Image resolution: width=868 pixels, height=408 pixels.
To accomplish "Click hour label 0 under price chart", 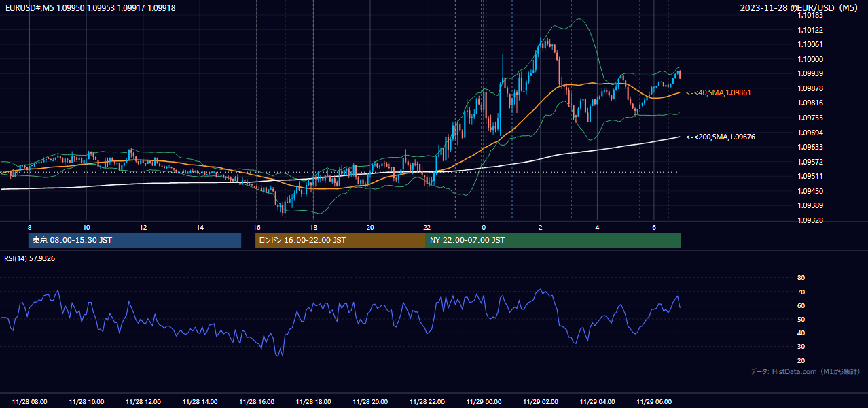I will pyautogui.click(x=484, y=227).
